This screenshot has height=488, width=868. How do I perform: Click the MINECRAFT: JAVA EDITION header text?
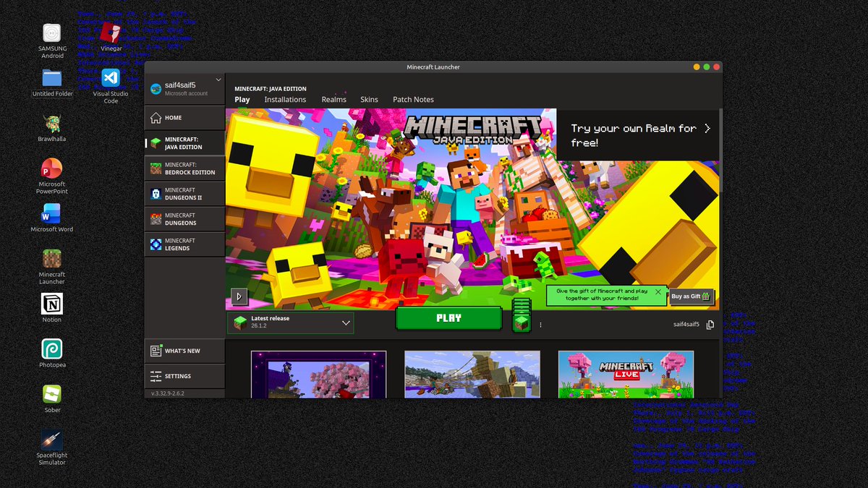271,88
